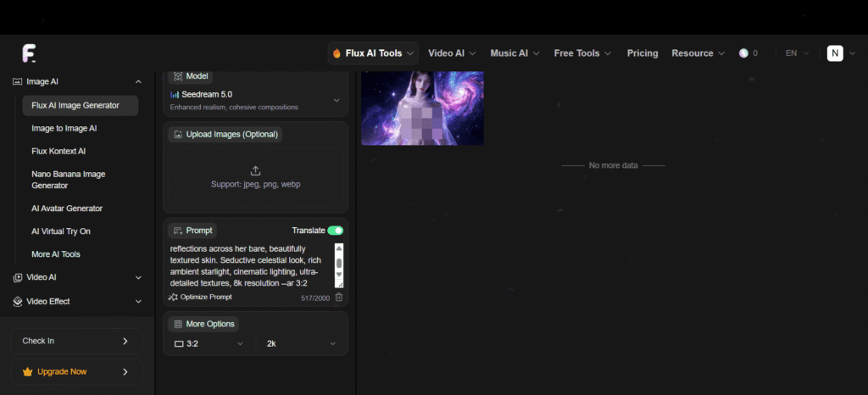Expand the Video Effect sidebar section
This screenshot has width=868, height=395.
[x=138, y=302]
